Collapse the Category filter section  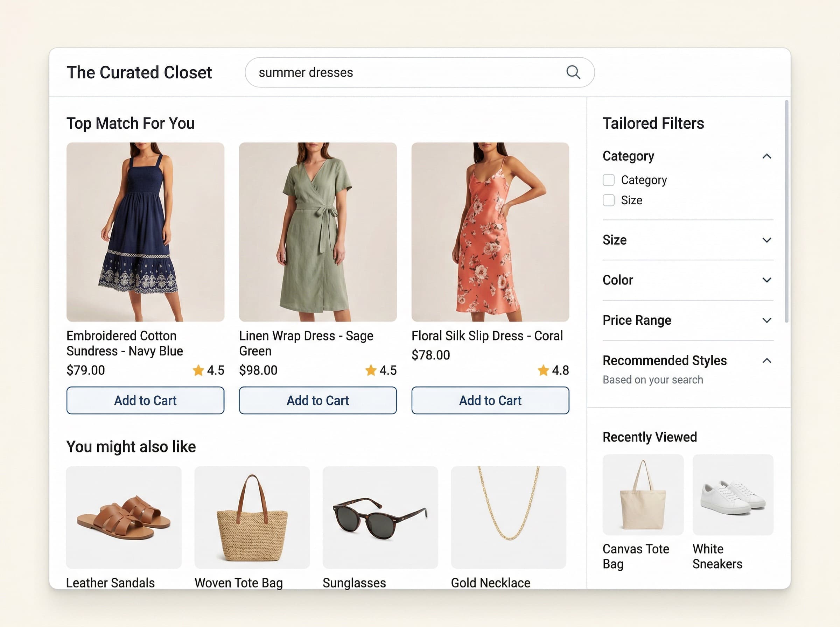tap(767, 156)
